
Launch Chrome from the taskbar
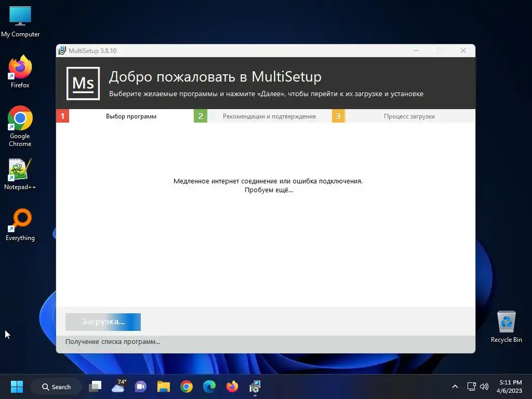coord(187,387)
